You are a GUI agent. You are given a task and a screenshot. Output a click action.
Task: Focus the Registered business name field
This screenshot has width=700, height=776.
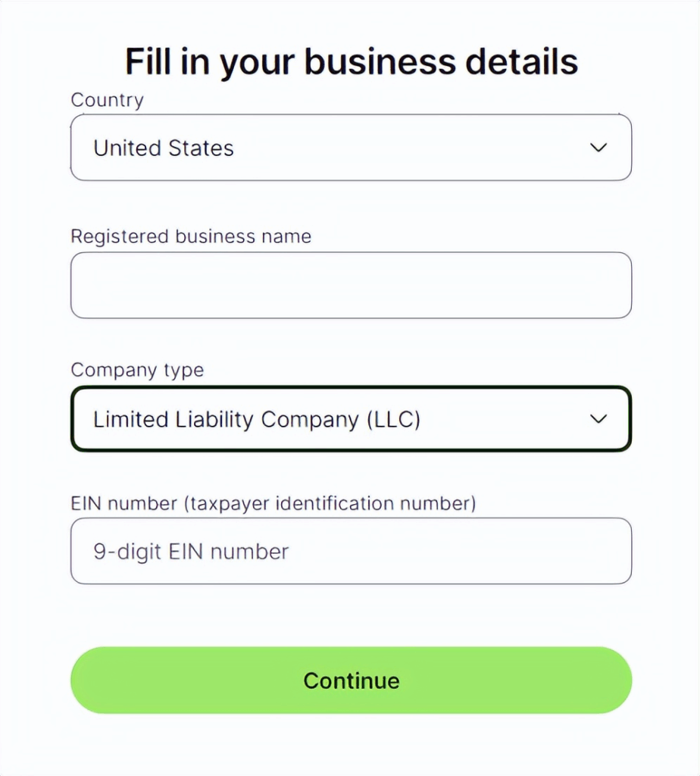(352, 285)
